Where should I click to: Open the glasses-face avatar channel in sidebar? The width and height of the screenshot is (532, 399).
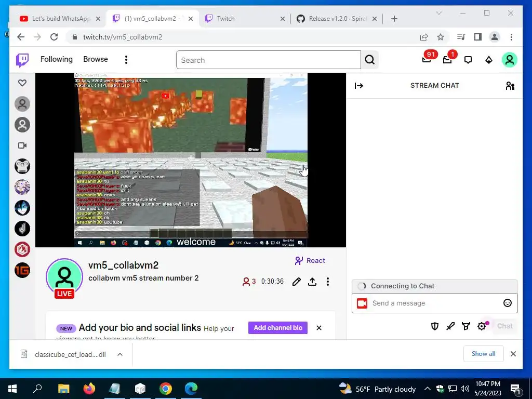(x=22, y=166)
